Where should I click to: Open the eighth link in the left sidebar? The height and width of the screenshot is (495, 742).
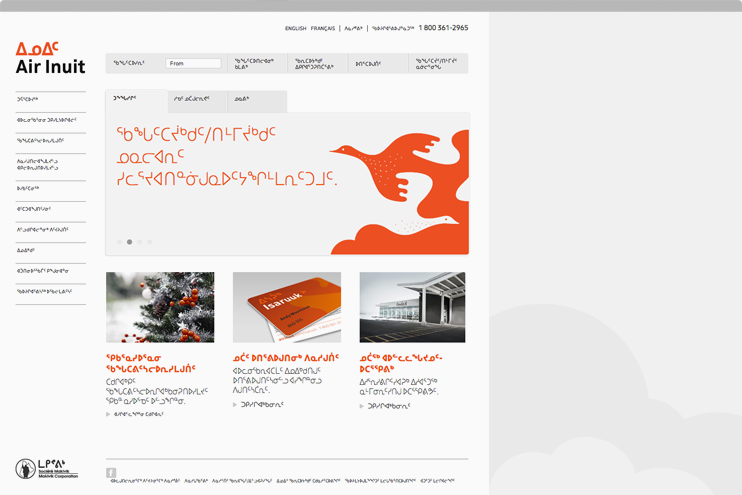pyautogui.click(x=26, y=250)
